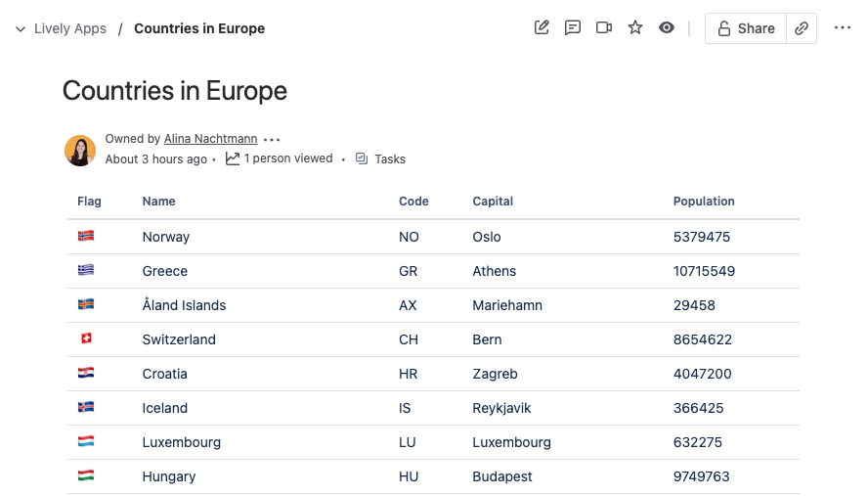Toggle the watch page eye icon
Image resolution: width=868 pixels, height=496 pixels.
pos(667,28)
